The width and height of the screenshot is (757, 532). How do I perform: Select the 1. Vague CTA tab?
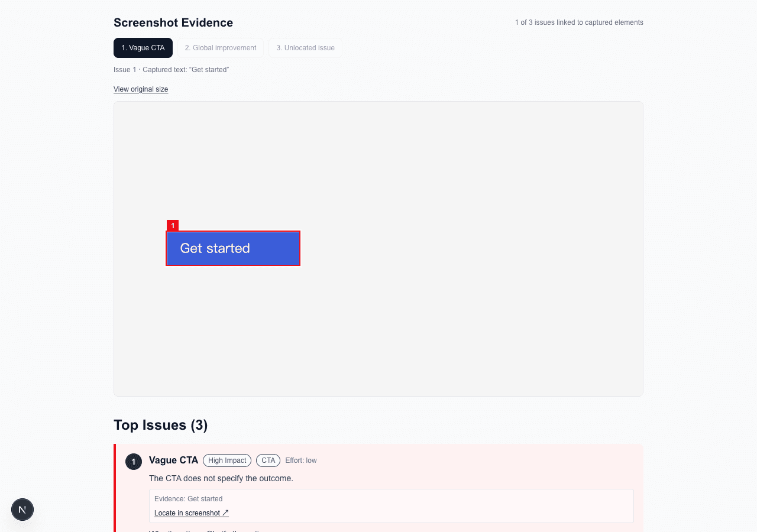143,48
